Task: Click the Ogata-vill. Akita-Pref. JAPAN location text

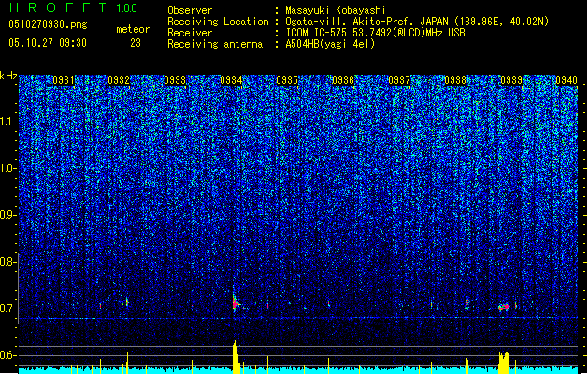Action: pyautogui.click(x=417, y=22)
